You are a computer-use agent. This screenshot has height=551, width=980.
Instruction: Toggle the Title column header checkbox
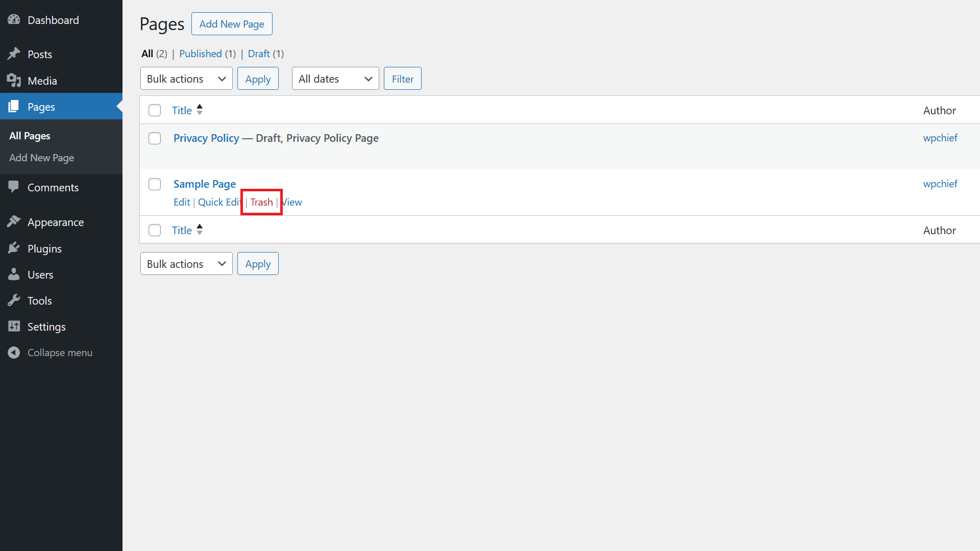[x=154, y=110]
